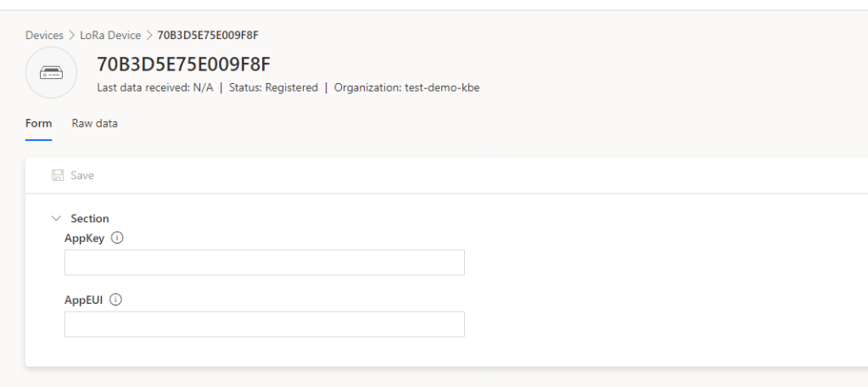Click the Last data received text
The height and width of the screenshot is (387, 868).
(163, 88)
